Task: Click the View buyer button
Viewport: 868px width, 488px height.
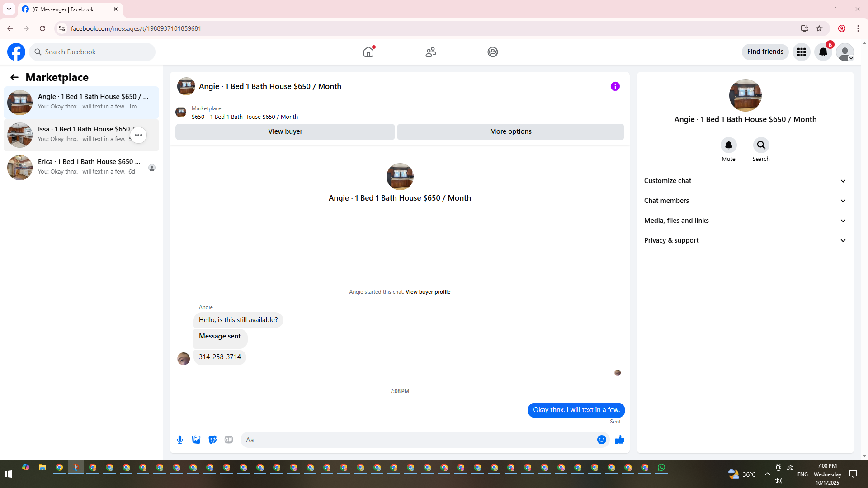Action: (285, 131)
